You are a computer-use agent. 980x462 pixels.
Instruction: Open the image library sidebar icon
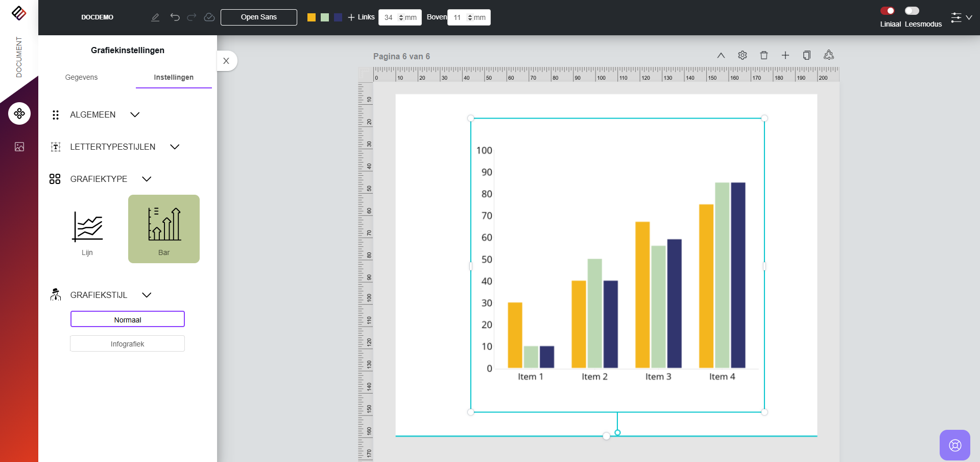[x=19, y=147]
